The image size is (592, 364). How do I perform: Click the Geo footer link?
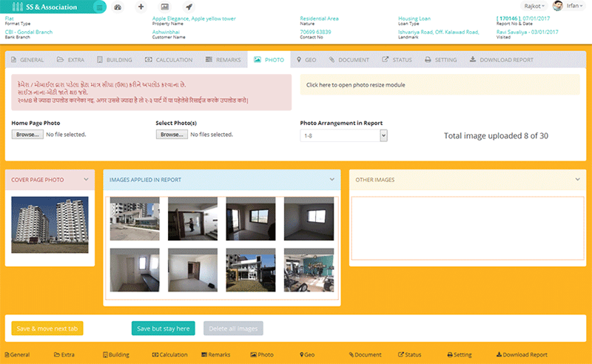point(307,355)
